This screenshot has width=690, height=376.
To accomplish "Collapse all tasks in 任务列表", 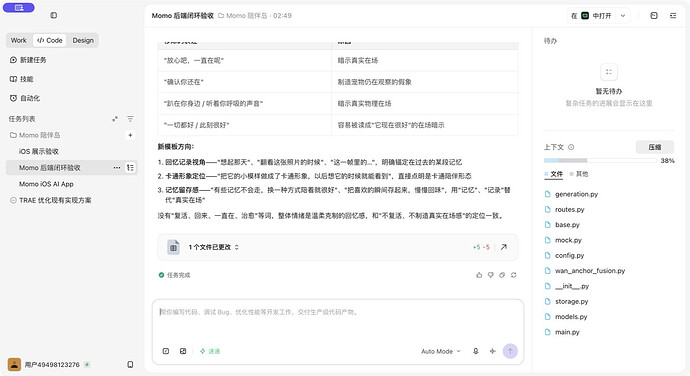I will (115, 119).
